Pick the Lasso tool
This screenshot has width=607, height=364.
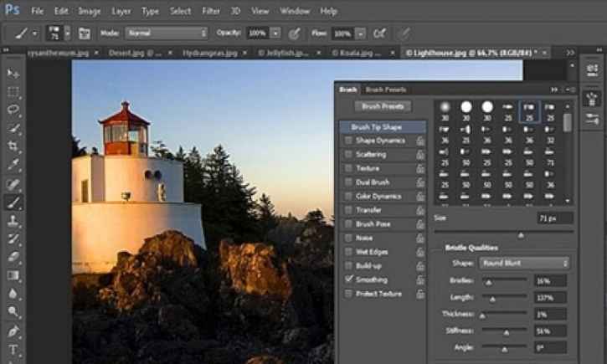click(x=13, y=110)
